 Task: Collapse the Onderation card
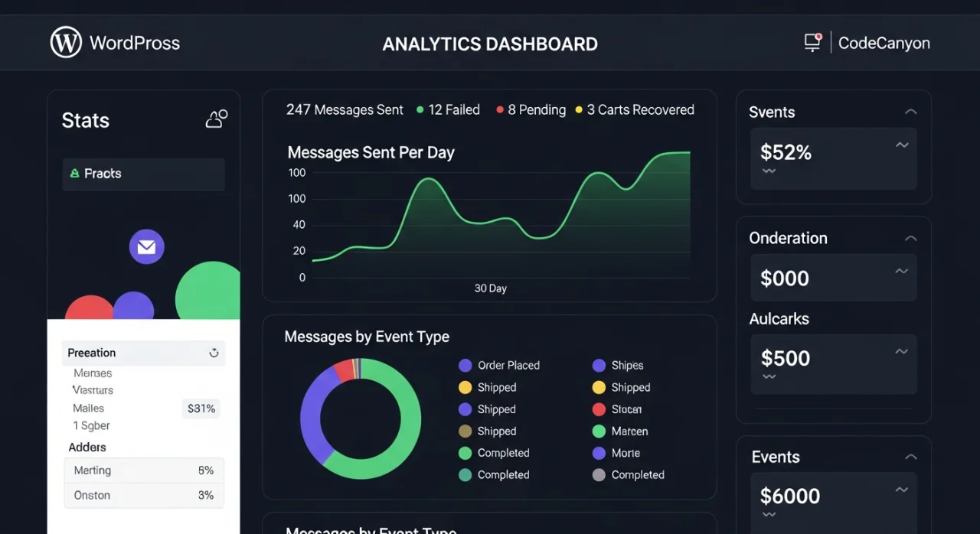coord(910,238)
